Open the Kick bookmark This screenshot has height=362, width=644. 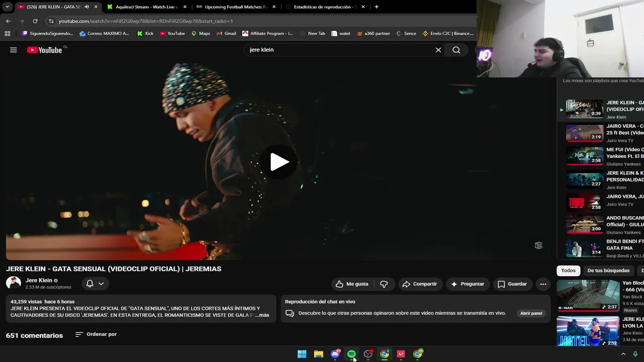[x=144, y=34]
